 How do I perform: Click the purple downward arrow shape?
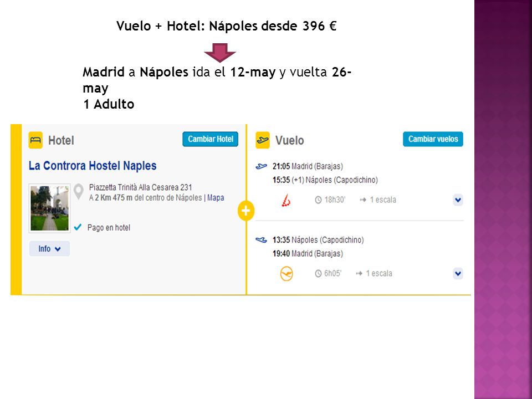click(220, 53)
